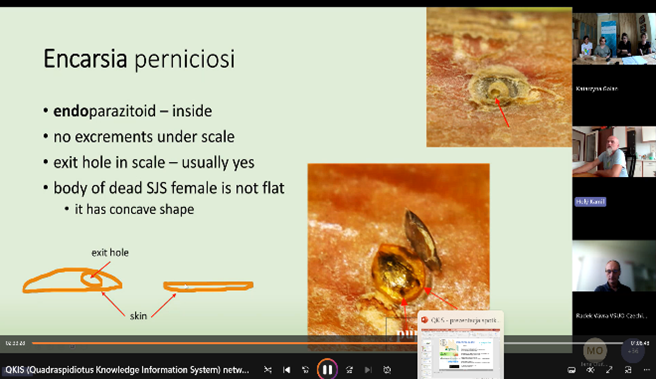Skip to the previous track
The image size is (656, 379).
click(x=287, y=370)
